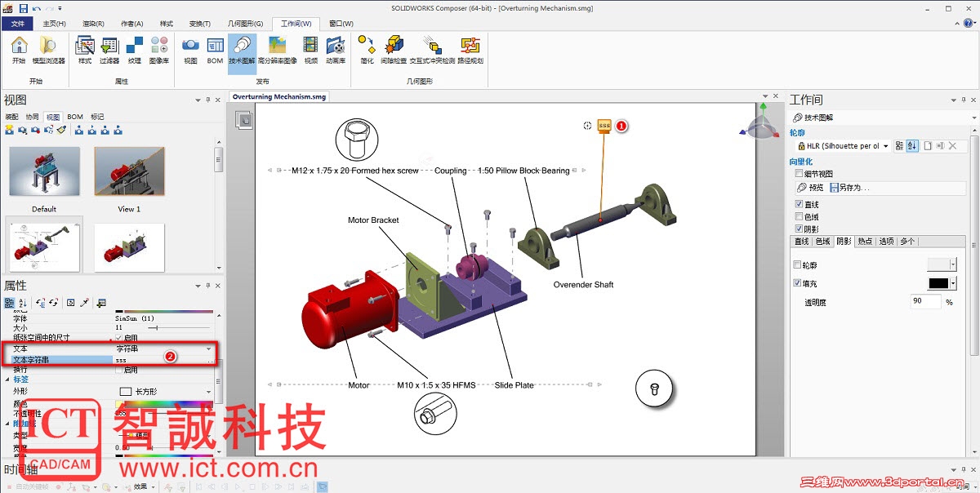The image size is (980, 493).
Task: Toggle the 填充 checkbox
Action: (798, 283)
